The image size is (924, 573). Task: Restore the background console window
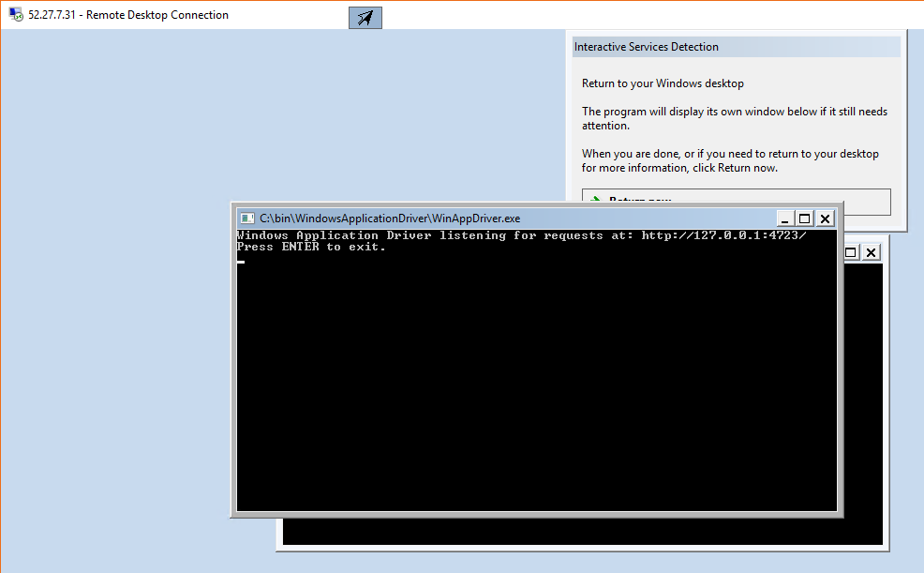[x=851, y=251]
